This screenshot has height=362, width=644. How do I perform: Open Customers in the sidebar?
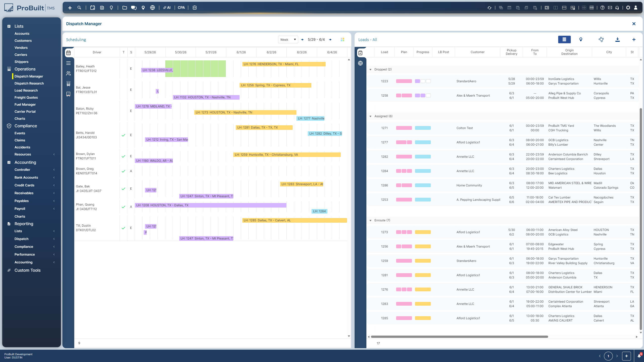(x=23, y=41)
